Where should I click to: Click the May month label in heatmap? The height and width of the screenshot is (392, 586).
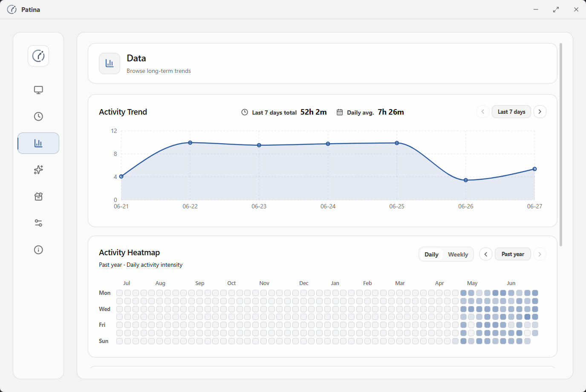(x=472, y=283)
